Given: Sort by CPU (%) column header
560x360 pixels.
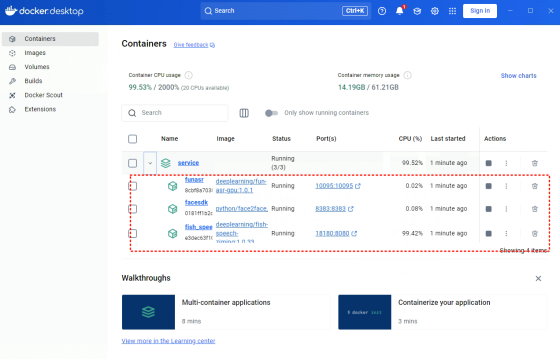Looking at the screenshot, I should [410, 139].
